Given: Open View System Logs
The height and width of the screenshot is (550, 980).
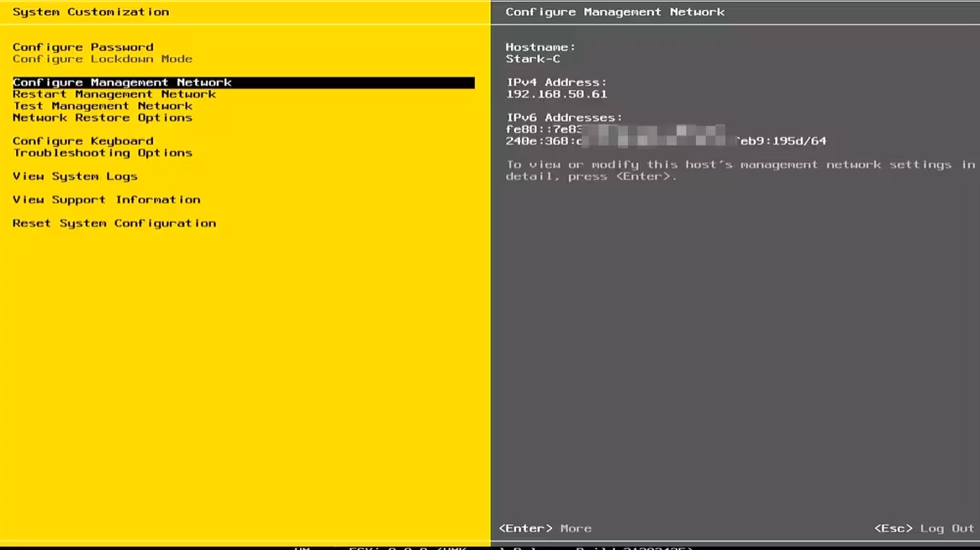Looking at the screenshot, I should [x=75, y=177].
